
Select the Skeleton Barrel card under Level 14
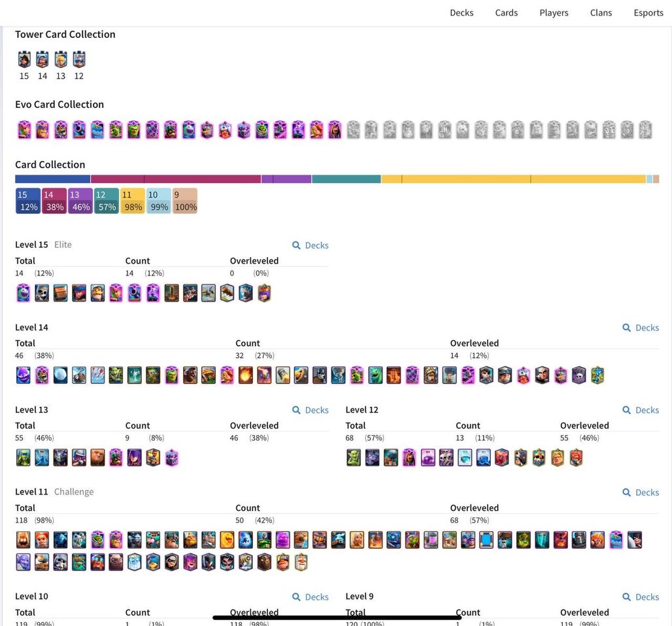(x=79, y=375)
